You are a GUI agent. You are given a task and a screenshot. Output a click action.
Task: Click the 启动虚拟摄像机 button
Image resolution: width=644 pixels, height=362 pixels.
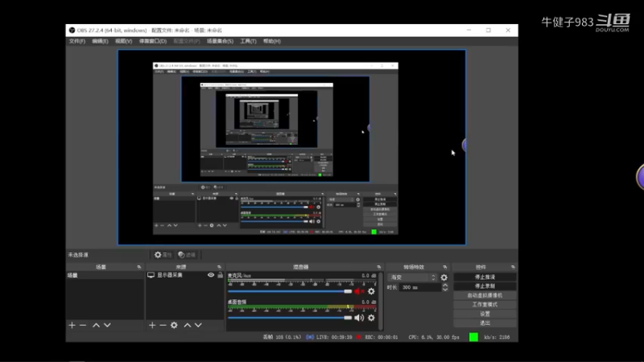[485, 295]
